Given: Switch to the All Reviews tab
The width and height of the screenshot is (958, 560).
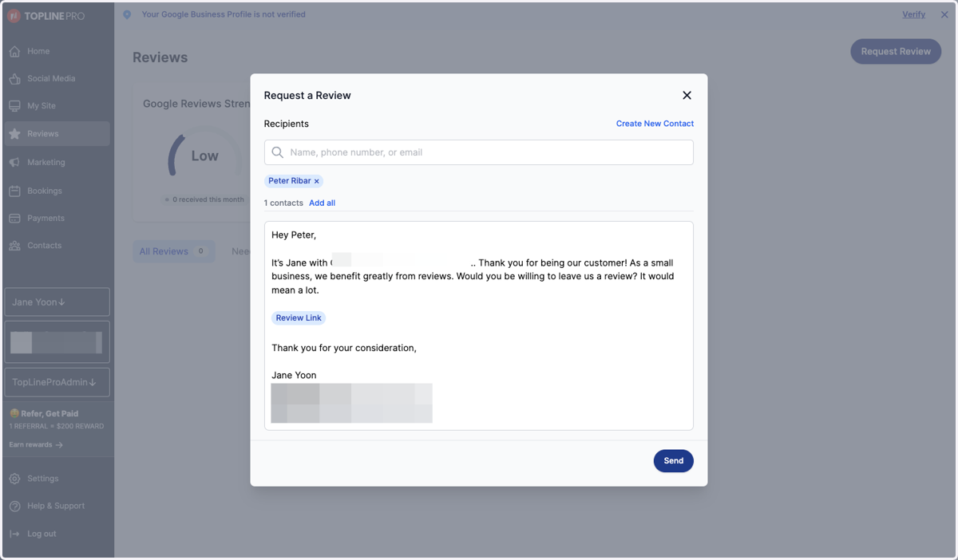Looking at the screenshot, I should [173, 251].
